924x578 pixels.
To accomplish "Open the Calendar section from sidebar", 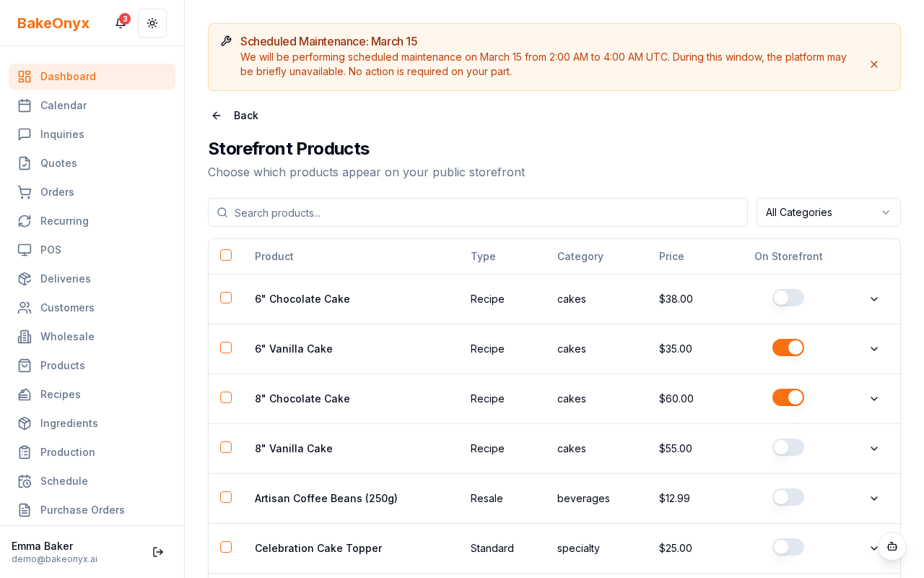I will pyautogui.click(x=64, y=105).
